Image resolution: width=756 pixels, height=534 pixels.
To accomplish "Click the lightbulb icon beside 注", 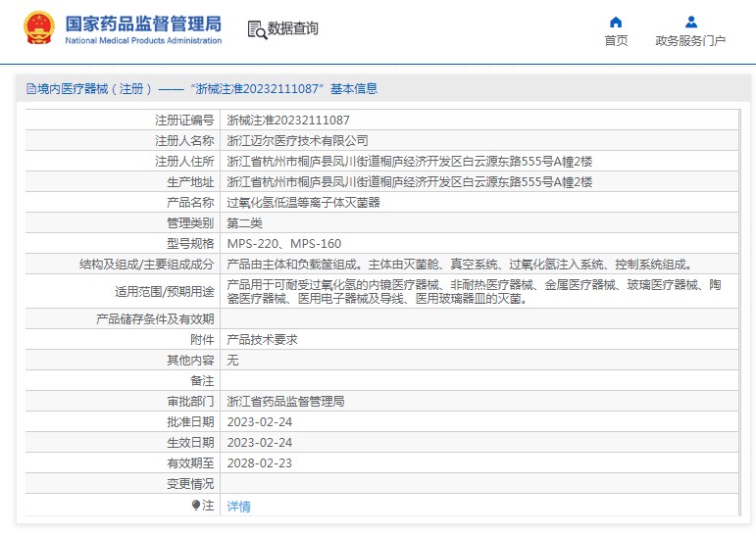I will (196, 505).
